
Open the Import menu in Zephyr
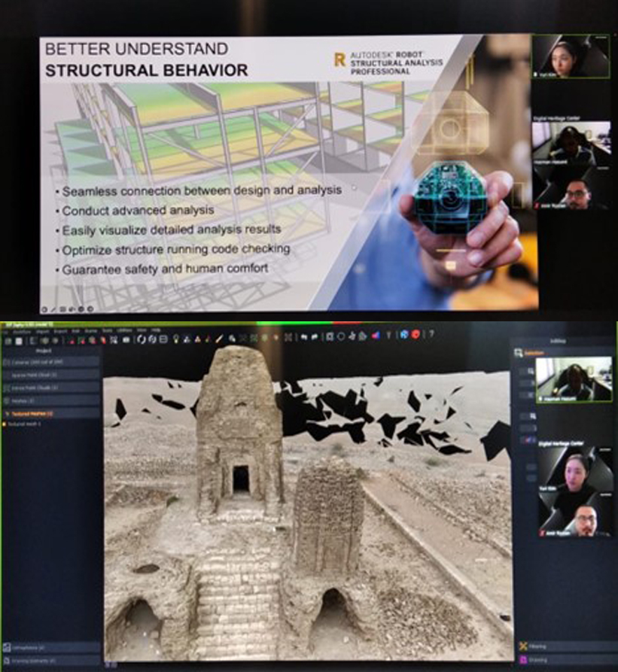pos(42,331)
